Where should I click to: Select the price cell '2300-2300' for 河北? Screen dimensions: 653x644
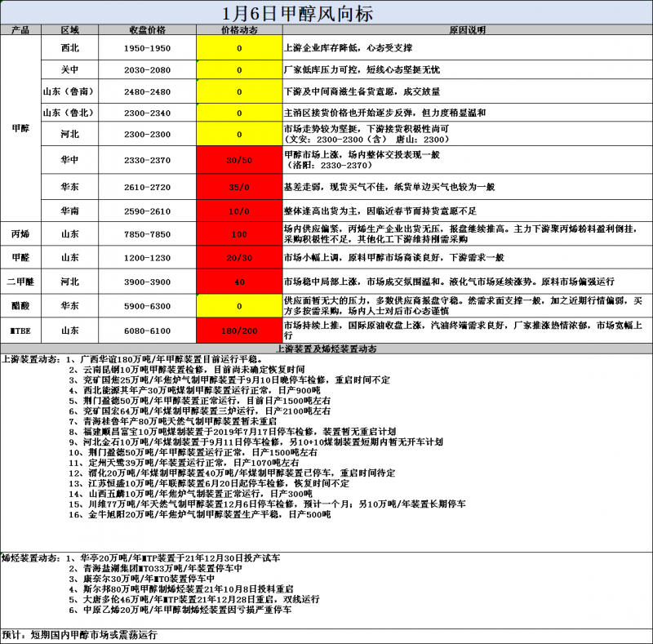(147, 134)
